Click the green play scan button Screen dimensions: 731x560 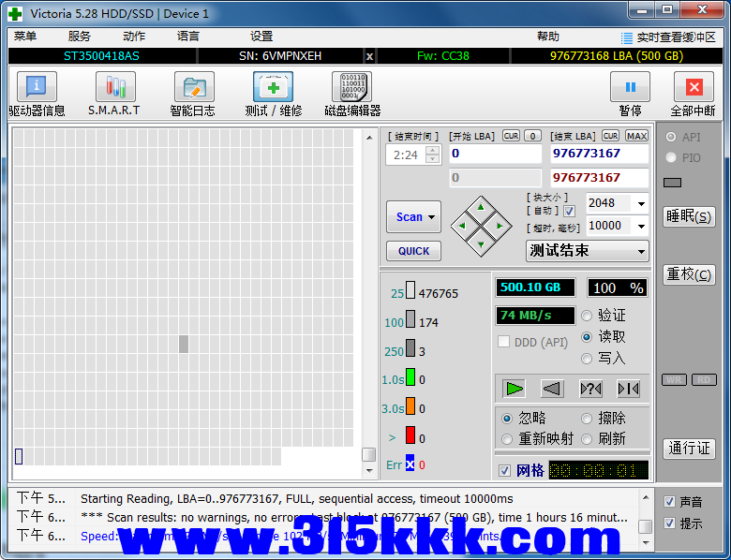point(515,389)
